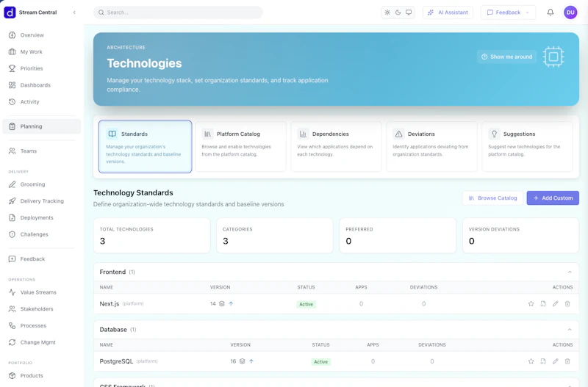Click into the Search field

(x=178, y=12)
